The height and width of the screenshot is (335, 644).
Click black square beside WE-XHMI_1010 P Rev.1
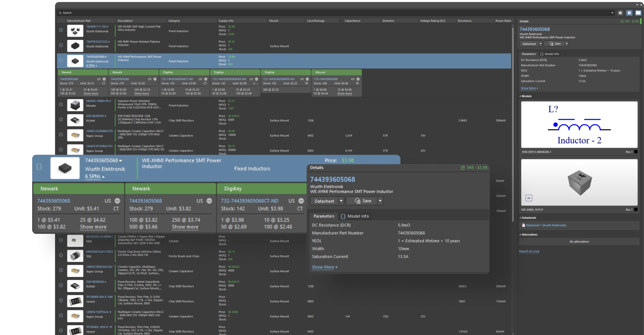tap(636, 210)
